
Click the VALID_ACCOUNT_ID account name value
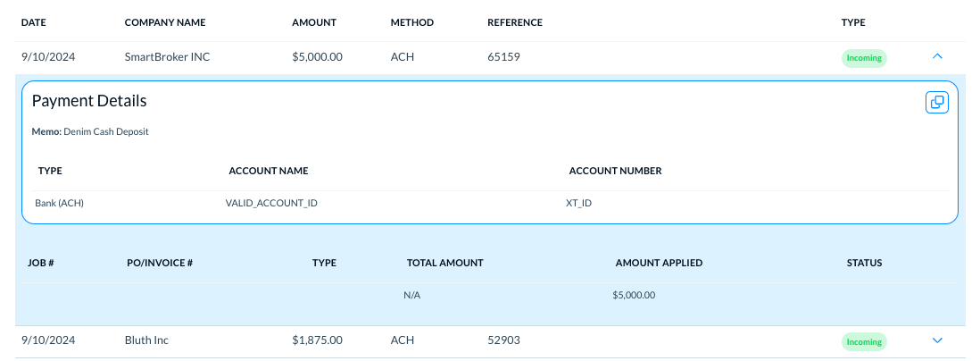click(x=271, y=203)
